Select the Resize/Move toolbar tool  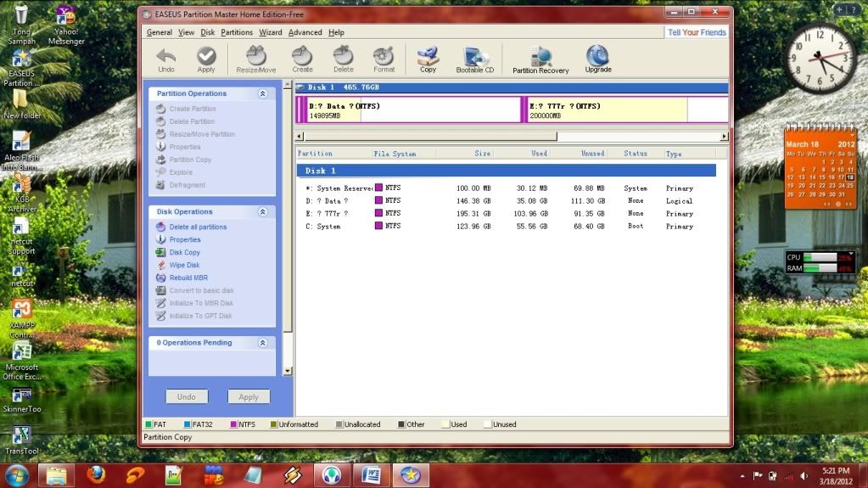(255, 59)
